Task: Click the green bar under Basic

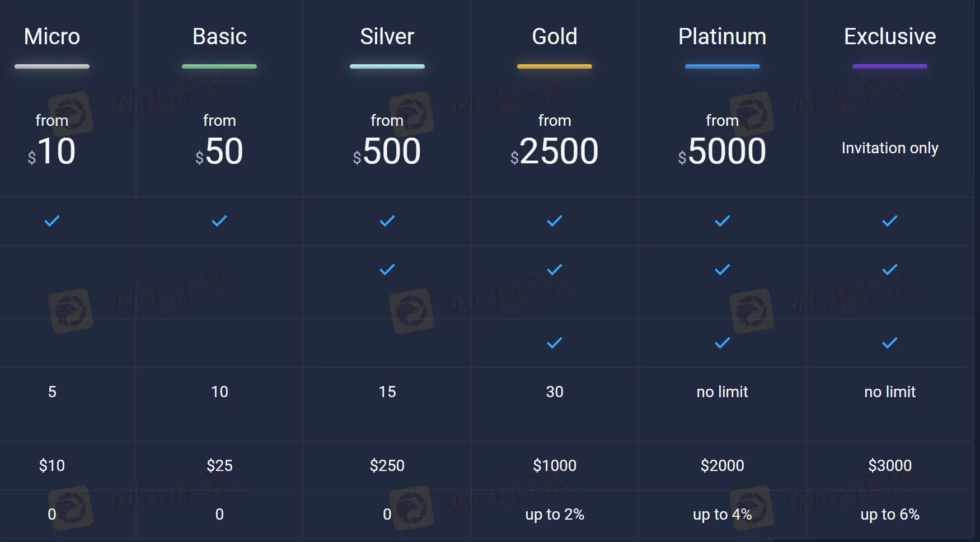Action: coord(219,67)
